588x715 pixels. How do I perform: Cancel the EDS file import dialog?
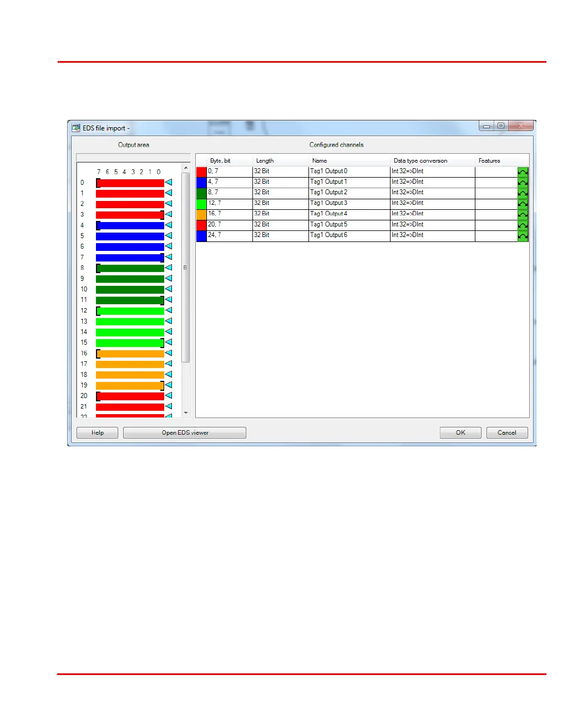(507, 432)
